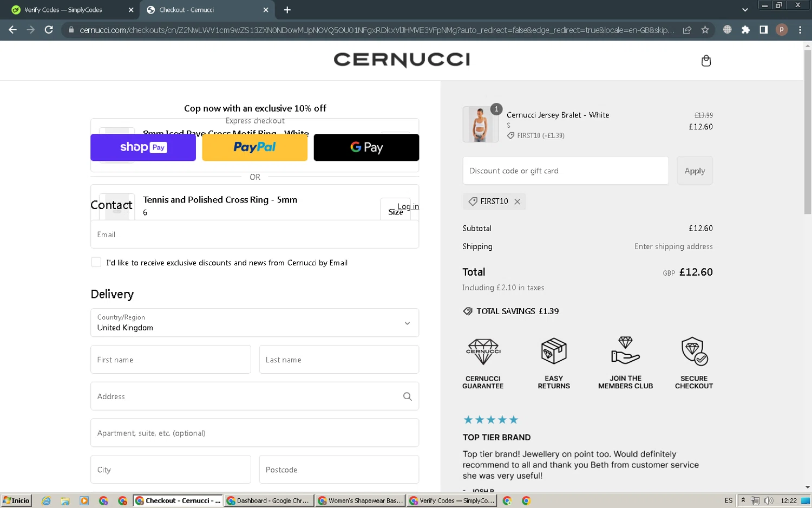The width and height of the screenshot is (812, 508).
Task: Open the shopping bag cart icon
Action: [x=706, y=61]
